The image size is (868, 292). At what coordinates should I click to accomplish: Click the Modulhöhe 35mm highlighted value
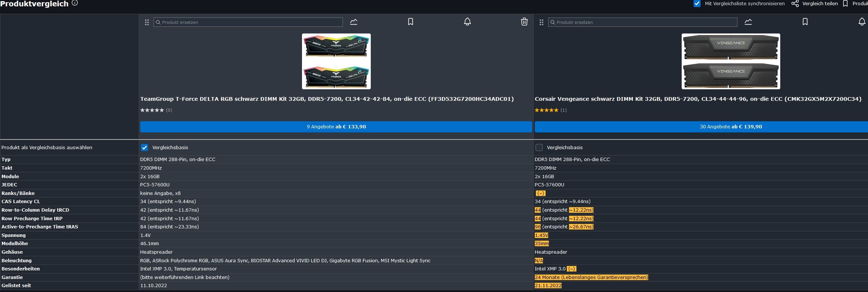pyautogui.click(x=542, y=244)
